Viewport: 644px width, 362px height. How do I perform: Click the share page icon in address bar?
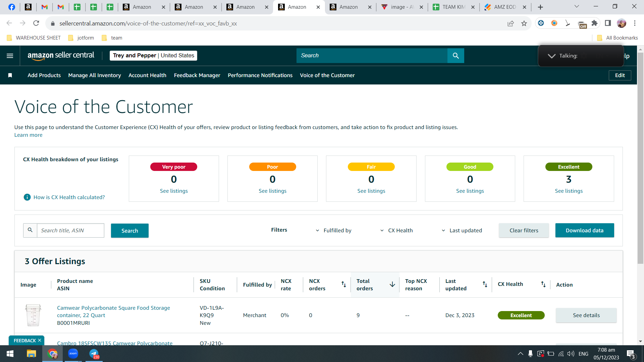tap(511, 23)
